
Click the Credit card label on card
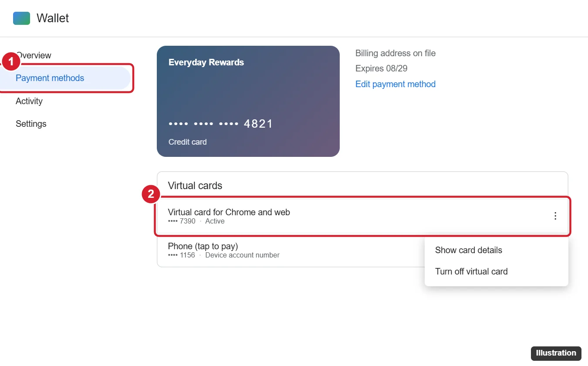(x=188, y=142)
